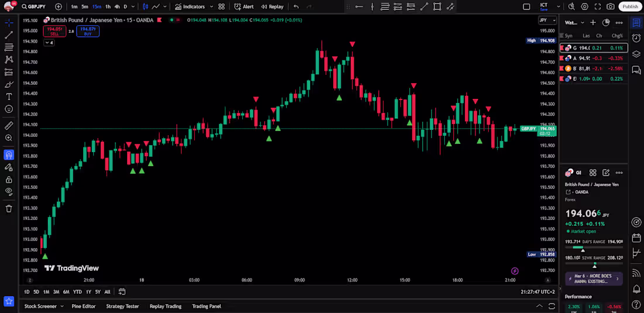Screen dimensions: 644x313
Task: Open the alerts clock panel icon
Action: tap(636, 38)
